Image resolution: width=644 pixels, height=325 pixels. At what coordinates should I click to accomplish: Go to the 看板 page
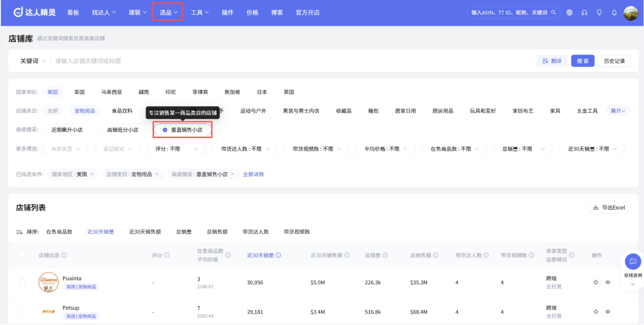pos(73,13)
